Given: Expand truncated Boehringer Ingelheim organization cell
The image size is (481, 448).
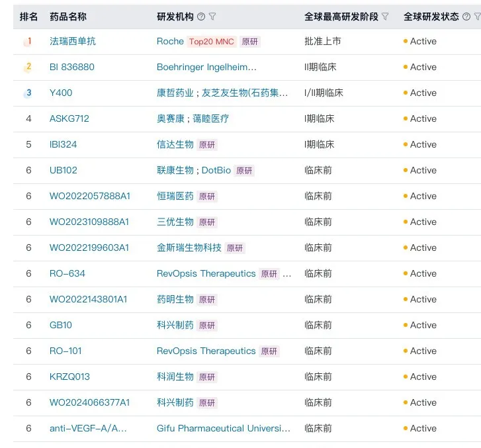Looking at the screenshot, I should (x=206, y=67).
